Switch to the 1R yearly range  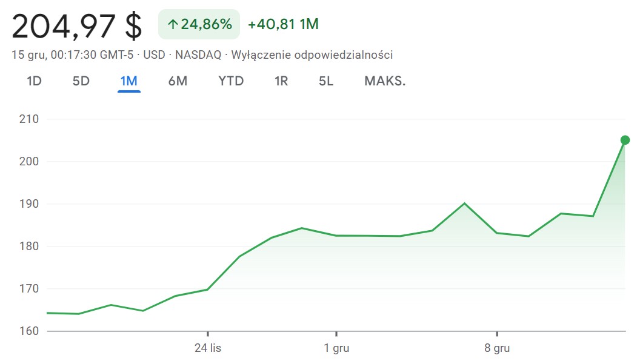tap(281, 81)
